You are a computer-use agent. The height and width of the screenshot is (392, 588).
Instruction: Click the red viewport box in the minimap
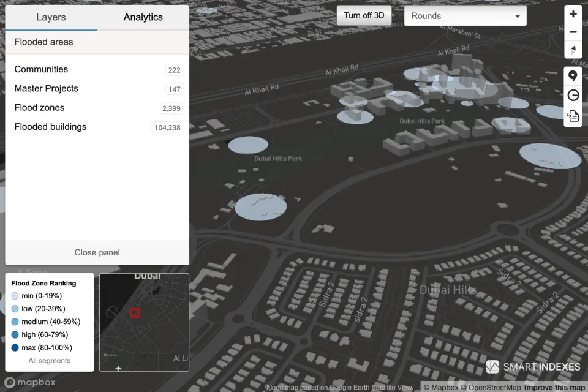click(x=135, y=313)
